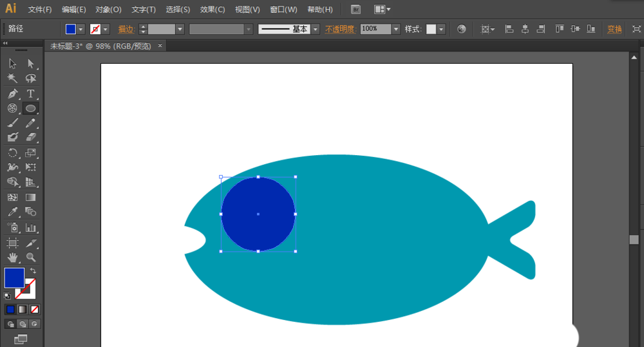Collapse the tools panel with double arrows
The height and width of the screenshot is (347, 644).
coord(5,42)
